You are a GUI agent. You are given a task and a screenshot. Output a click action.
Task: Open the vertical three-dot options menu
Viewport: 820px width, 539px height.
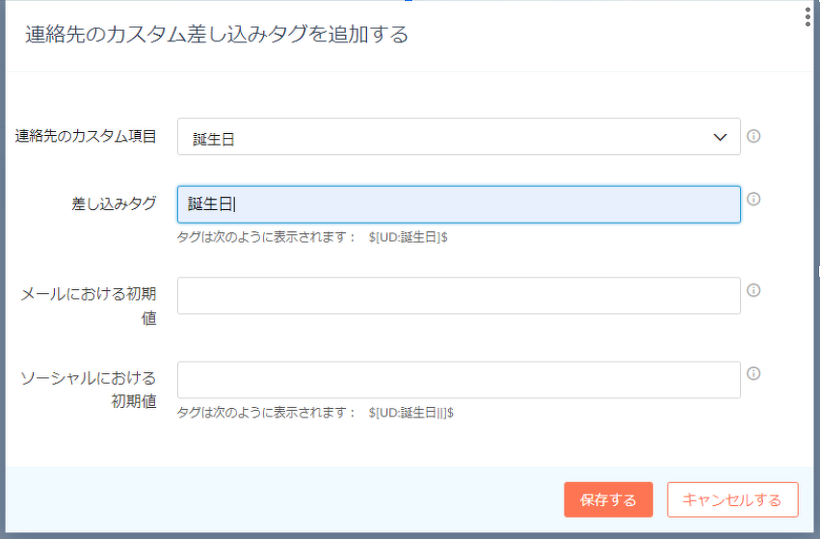coord(807,17)
